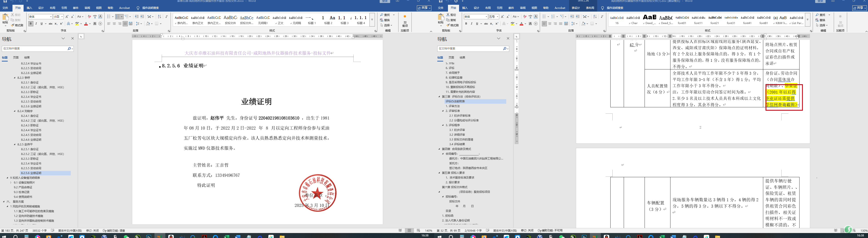The image size is (868, 238).
Task: Toggle Bold in left Word window
Action: pos(31,24)
